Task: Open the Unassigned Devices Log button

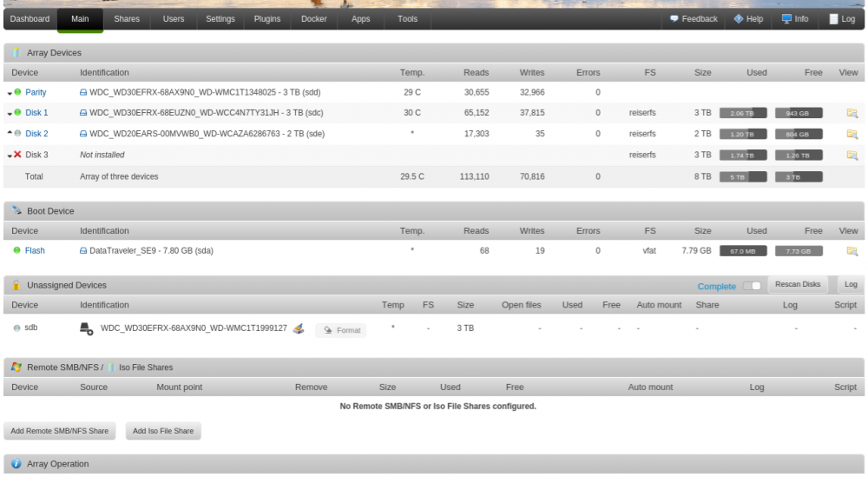Action: coord(851,284)
